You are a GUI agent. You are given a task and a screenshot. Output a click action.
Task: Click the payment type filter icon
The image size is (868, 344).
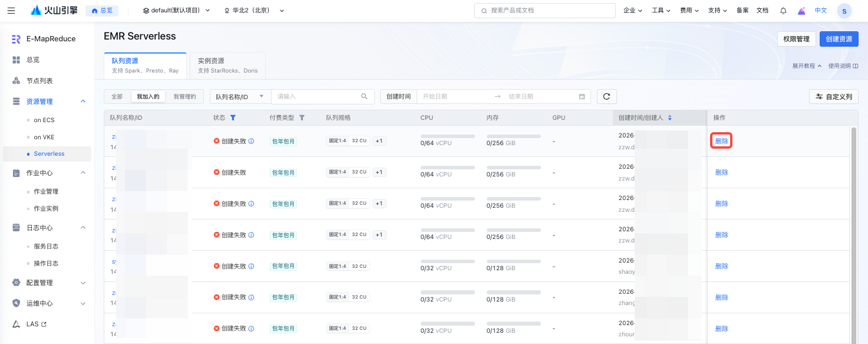302,118
